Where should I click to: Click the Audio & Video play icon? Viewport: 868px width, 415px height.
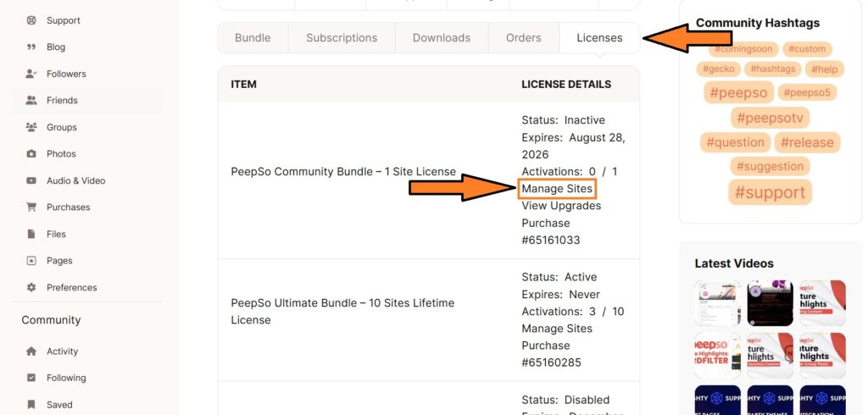coord(31,180)
